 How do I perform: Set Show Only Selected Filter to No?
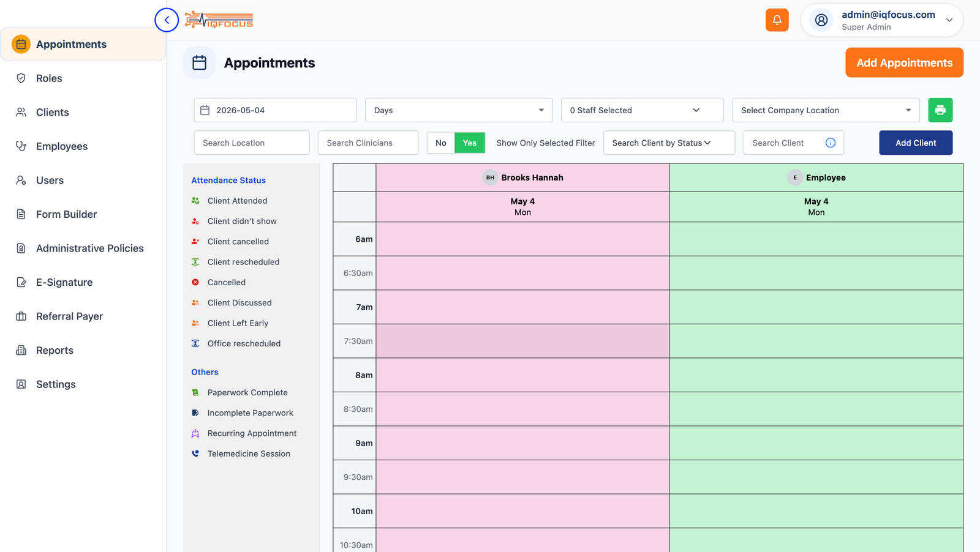441,143
